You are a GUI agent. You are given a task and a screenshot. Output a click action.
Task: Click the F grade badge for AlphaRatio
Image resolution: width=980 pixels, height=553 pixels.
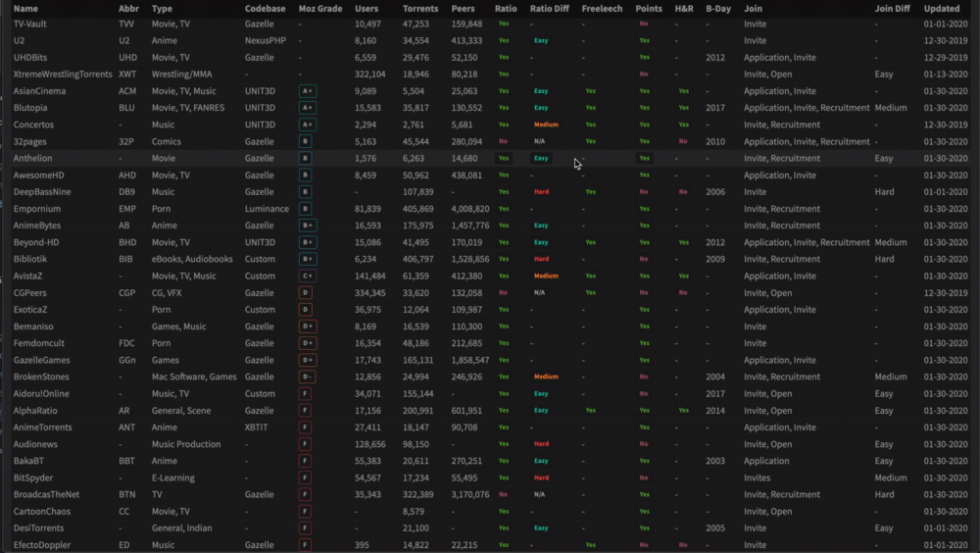pos(305,411)
